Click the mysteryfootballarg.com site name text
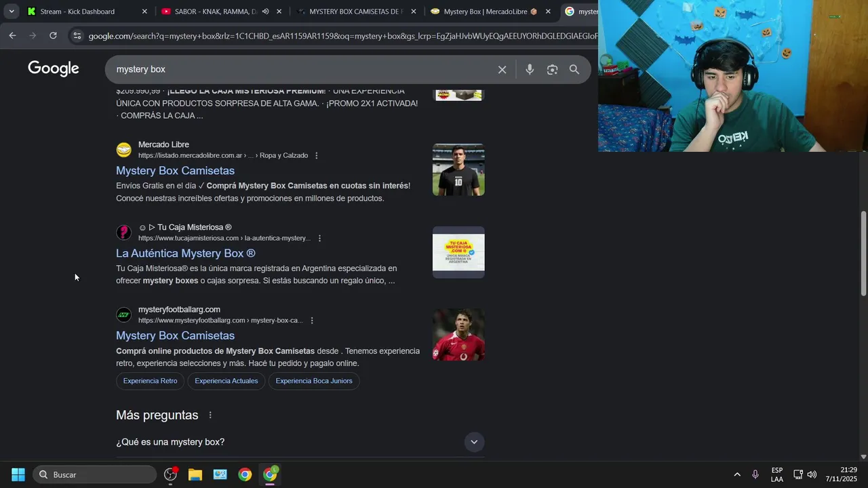This screenshot has width=868, height=488. pyautogui.click(x=179, y=310)
